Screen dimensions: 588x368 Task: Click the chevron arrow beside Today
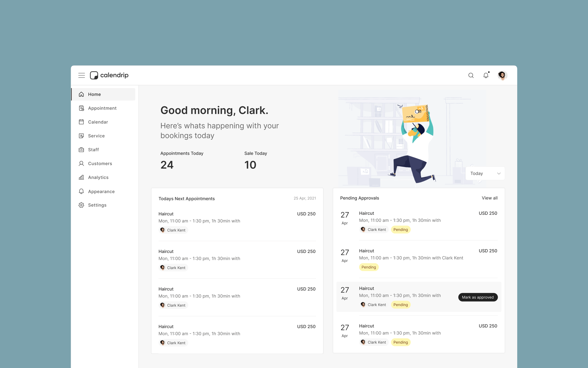[x=499, y=173]
